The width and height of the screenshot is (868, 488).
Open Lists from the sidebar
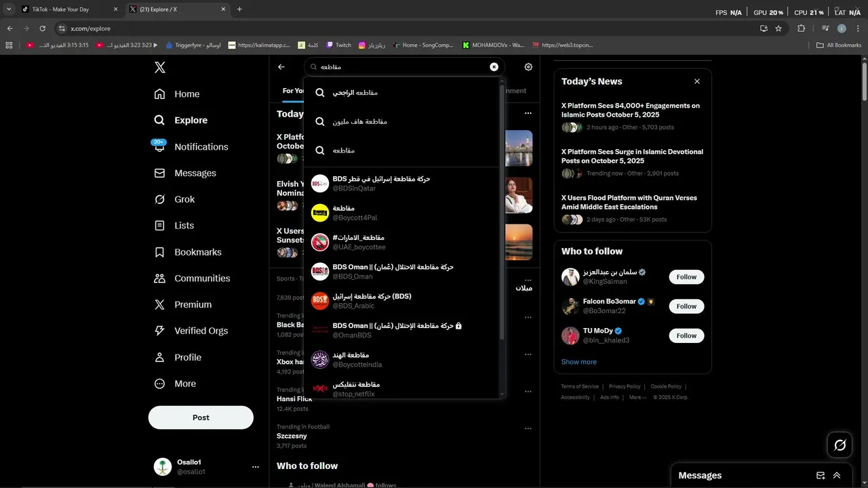click(174, 226)
